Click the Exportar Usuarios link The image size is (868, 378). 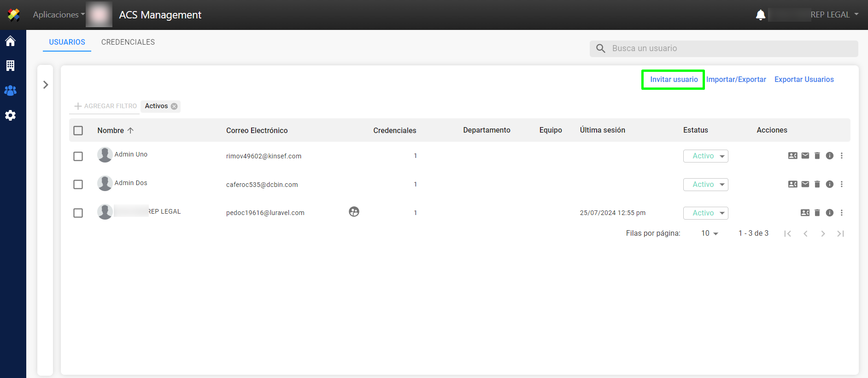tap(803, 80)
